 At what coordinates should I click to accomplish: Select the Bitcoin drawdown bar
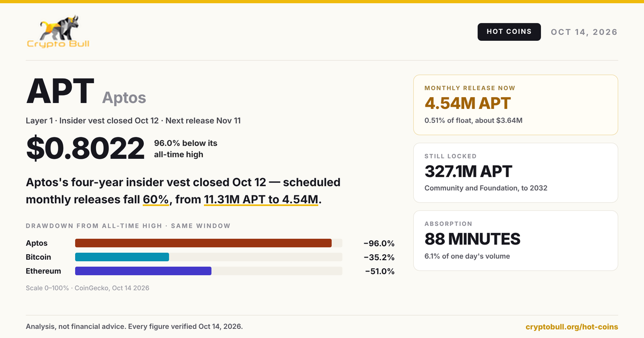pyautogui.click(x=122, y=257)
